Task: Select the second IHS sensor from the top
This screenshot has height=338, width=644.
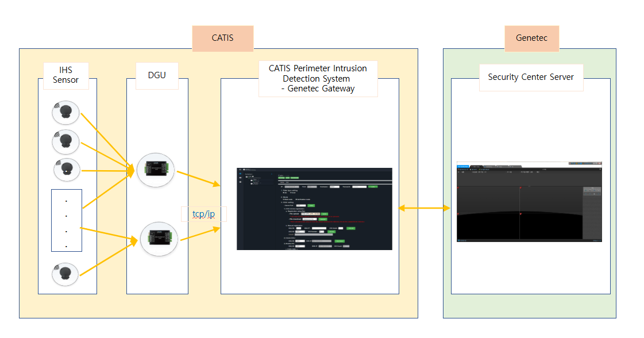Action: (x=65, y=142)
